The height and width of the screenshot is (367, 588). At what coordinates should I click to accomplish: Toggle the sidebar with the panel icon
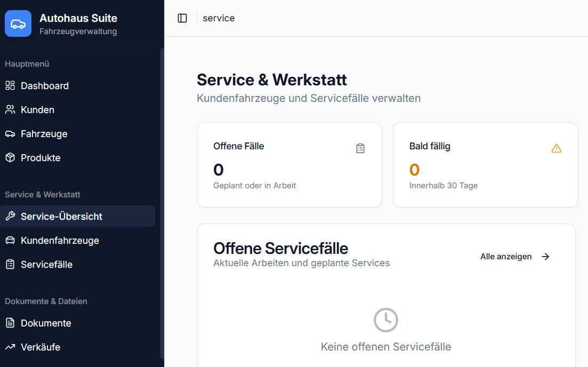tap(182, 18)
